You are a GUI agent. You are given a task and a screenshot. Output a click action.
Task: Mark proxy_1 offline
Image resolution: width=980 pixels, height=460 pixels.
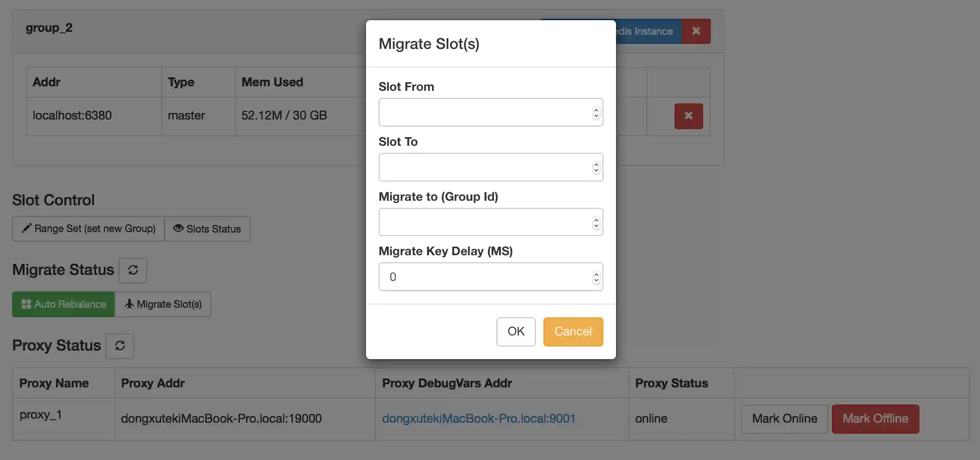[x=875, y=419]
